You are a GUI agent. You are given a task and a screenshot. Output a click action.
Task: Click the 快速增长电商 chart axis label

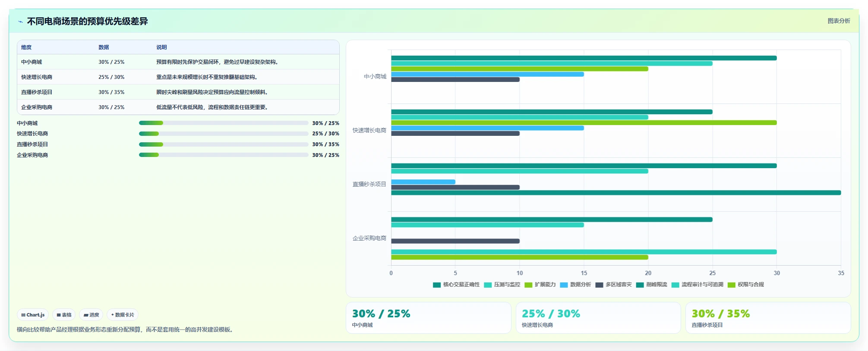[x=369, y=130]
